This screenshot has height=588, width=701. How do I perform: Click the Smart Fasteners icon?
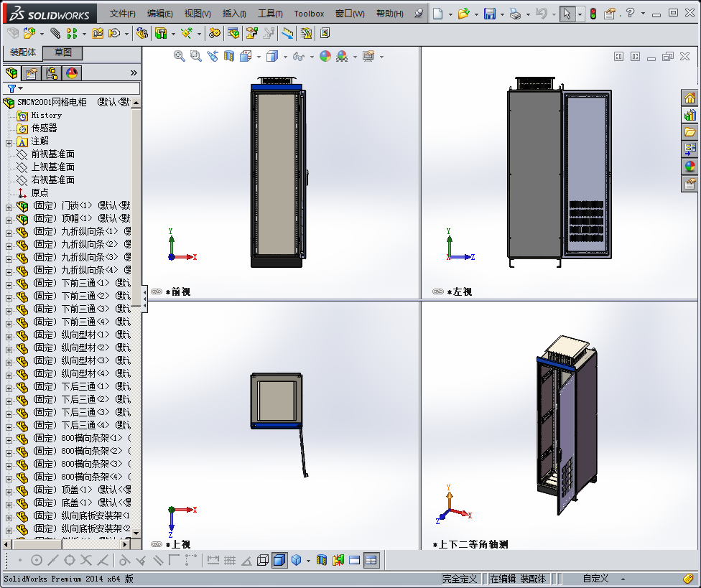pyautogui.click(x=98, y=33)
